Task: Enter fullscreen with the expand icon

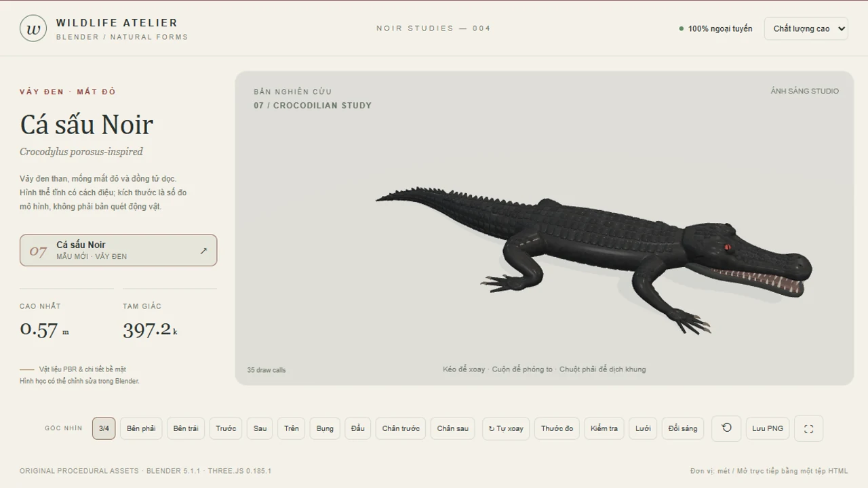Action: [808, 428]
